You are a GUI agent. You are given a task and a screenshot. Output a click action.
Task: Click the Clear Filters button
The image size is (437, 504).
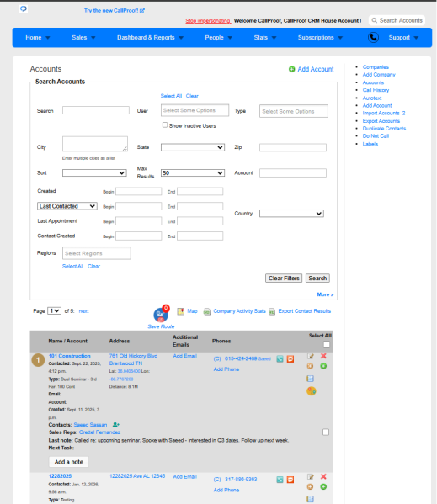pyautogui.click(x=284, y=278)
